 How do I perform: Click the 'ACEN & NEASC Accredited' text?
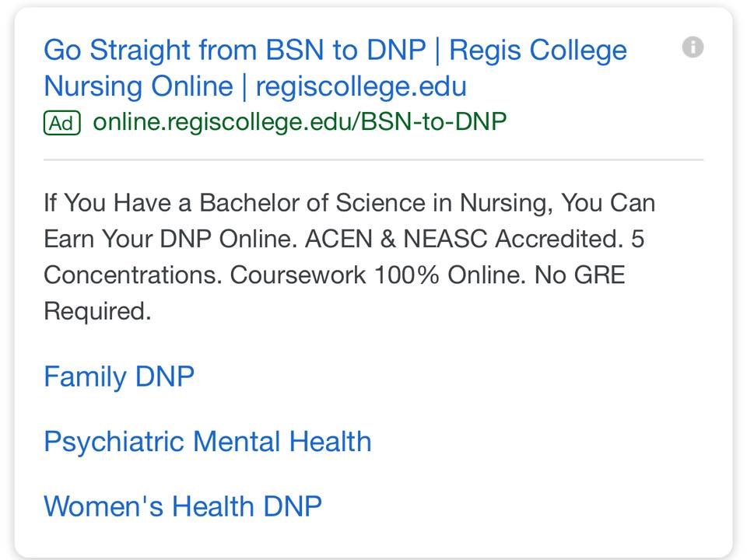[x=464, y=239]
